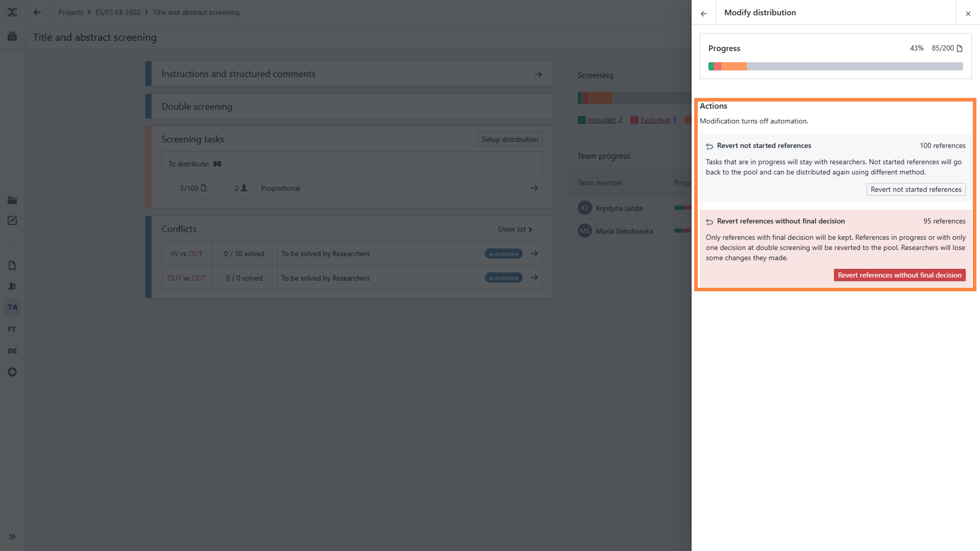The height and width of the screenshot is (551, 980).
Task: Click the document icon next to 85/200
Action: (x=960, y=48)
